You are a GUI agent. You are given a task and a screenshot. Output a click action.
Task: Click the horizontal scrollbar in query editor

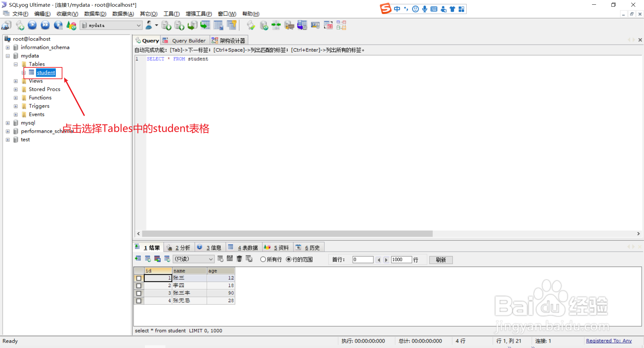(287, 234)
